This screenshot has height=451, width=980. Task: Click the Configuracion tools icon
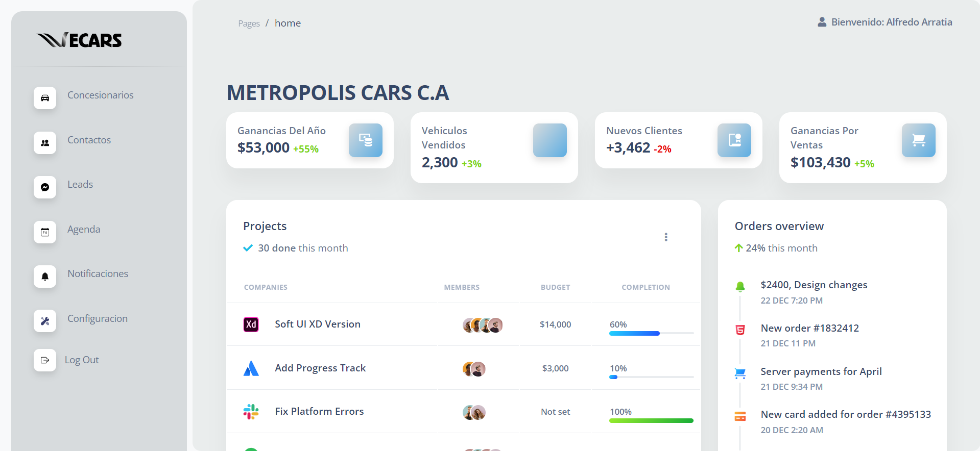click(x=45, y=321)
